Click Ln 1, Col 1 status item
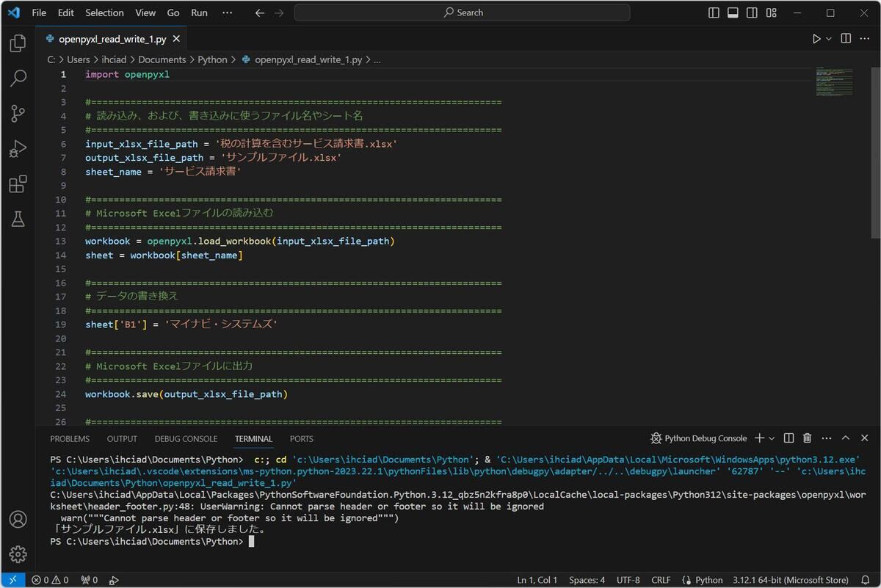The image size is (881, 588). (x=537, y=580)
